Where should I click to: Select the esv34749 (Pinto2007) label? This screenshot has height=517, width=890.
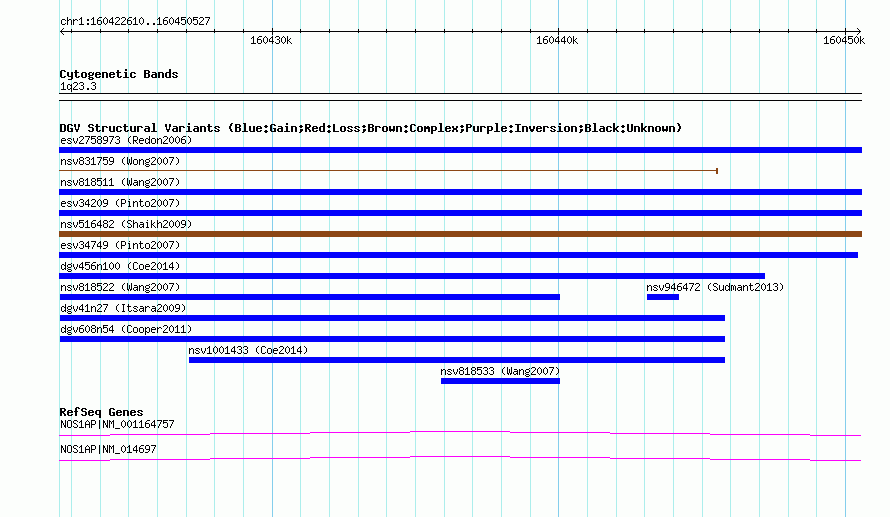click(x=120, y=245)
